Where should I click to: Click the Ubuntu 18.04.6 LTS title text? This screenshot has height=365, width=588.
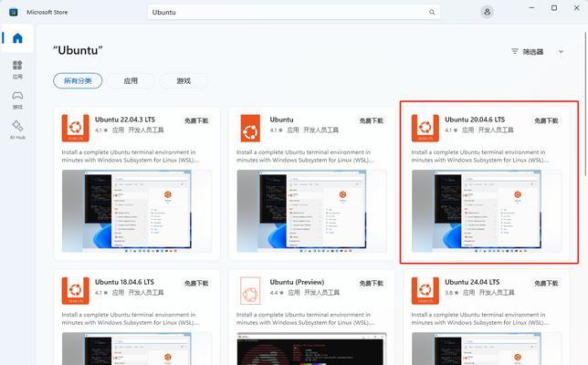point(124,282)
